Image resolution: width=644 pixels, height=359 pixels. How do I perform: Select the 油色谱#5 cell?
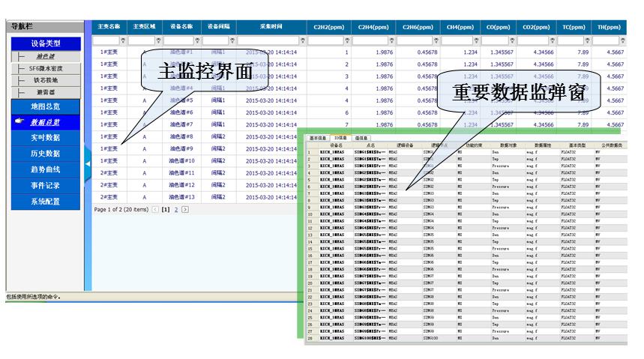point(181,100)
